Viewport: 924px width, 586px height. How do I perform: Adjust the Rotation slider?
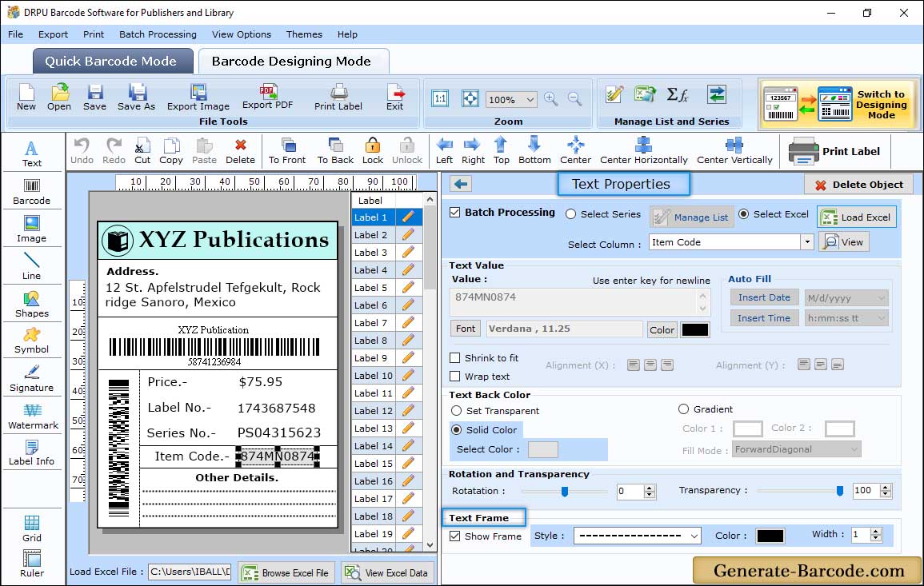tap(565, 491)
